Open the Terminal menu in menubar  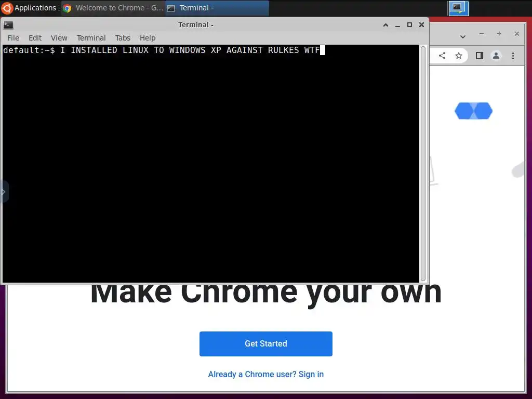pos(91,38)
